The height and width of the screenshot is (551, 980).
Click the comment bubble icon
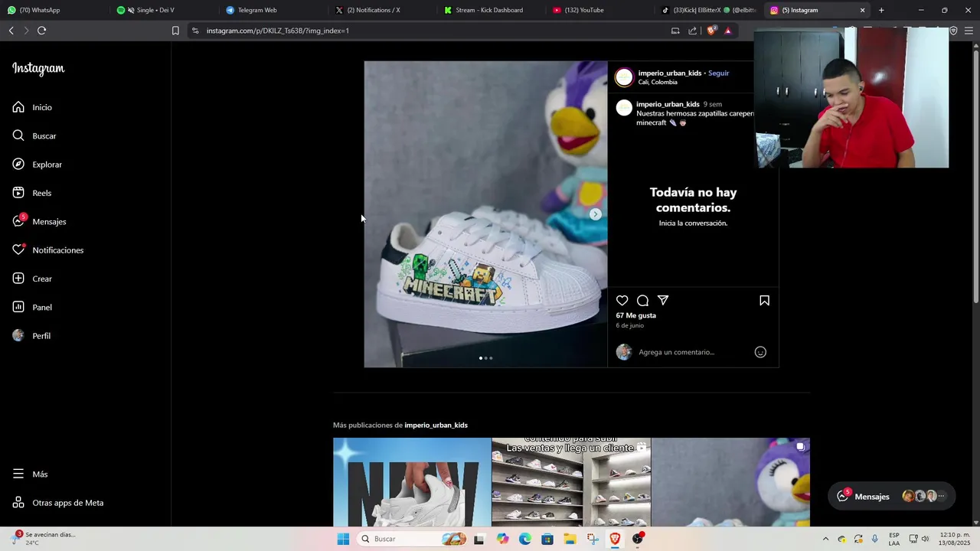click(x=643, y=301)
